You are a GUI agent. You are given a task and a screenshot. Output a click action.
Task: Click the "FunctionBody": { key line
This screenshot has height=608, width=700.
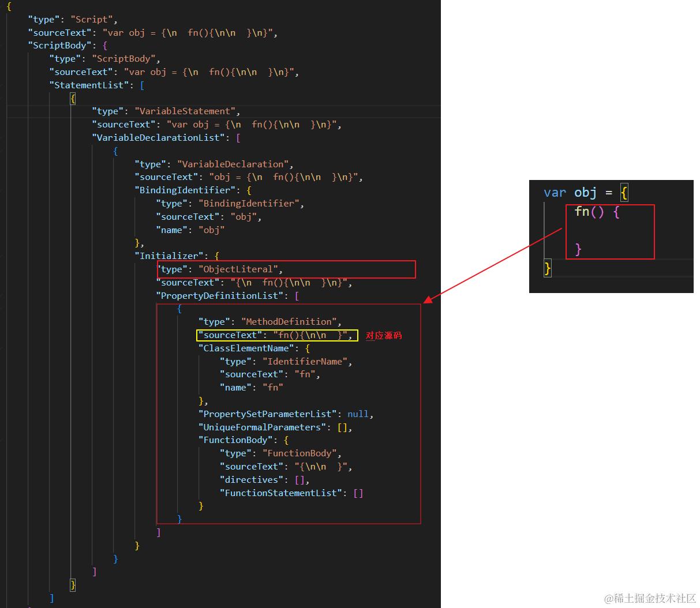(x=244, y=441)
